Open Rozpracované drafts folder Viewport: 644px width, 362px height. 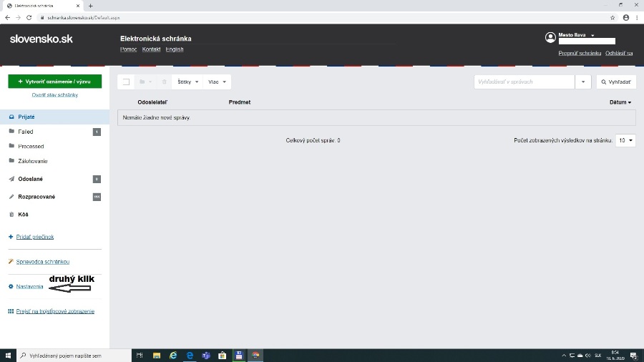point(36,196)
